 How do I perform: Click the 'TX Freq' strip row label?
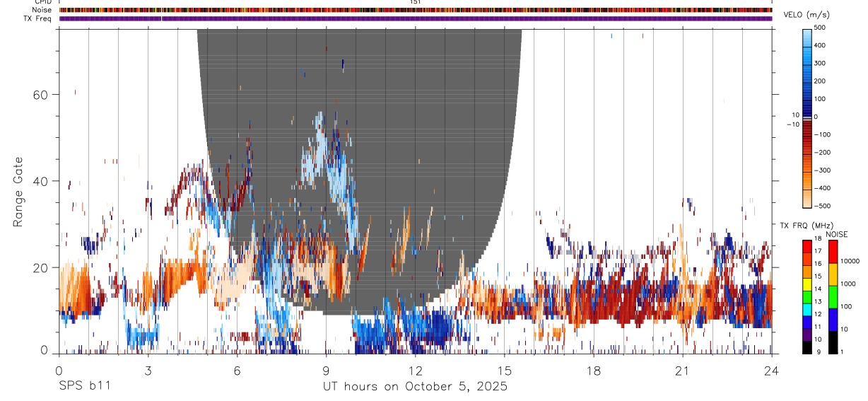pos(38,18)
